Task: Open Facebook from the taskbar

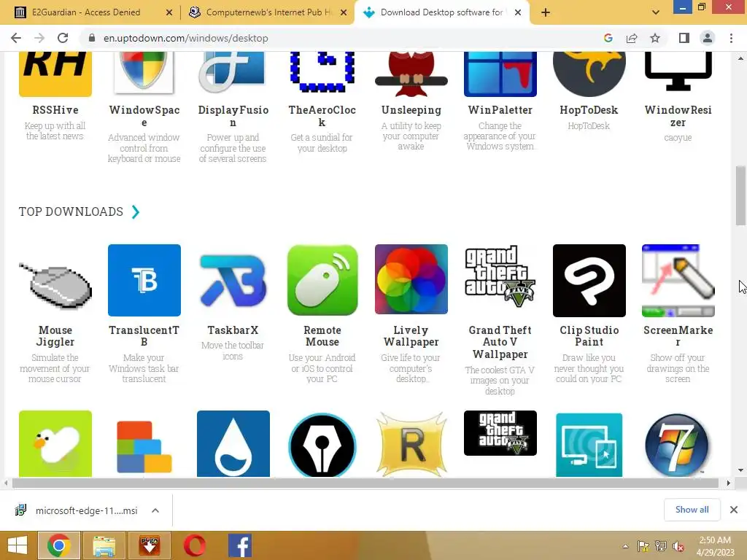Action: coord(239,545)
